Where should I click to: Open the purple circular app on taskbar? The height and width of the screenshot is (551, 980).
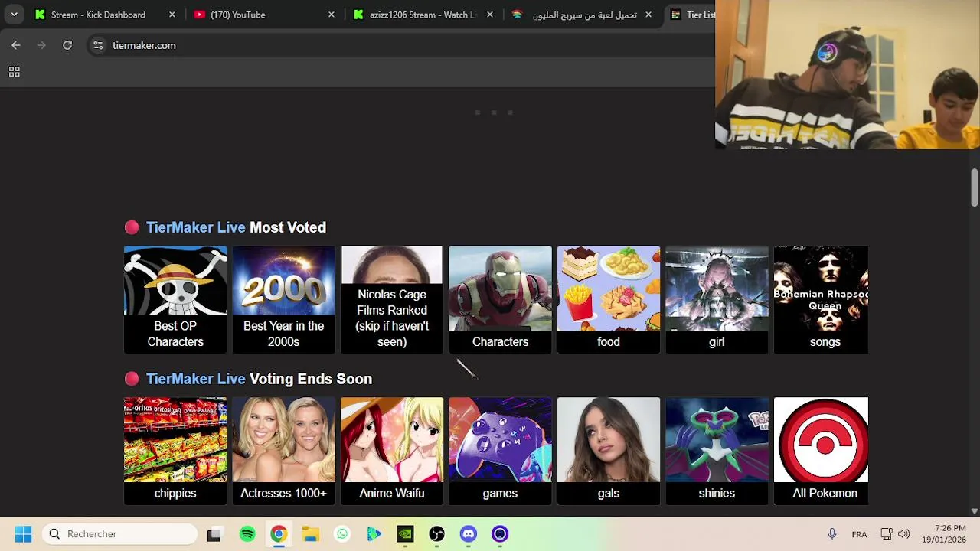(x=500, y=534)
